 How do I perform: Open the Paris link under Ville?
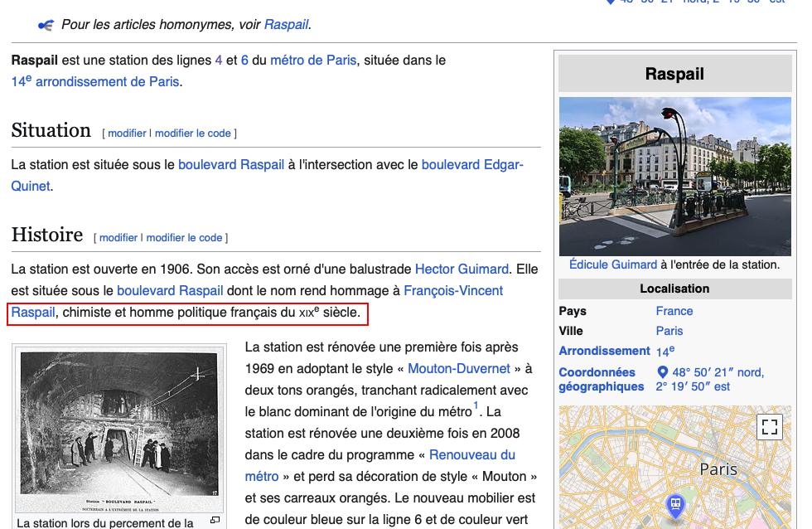669,331
